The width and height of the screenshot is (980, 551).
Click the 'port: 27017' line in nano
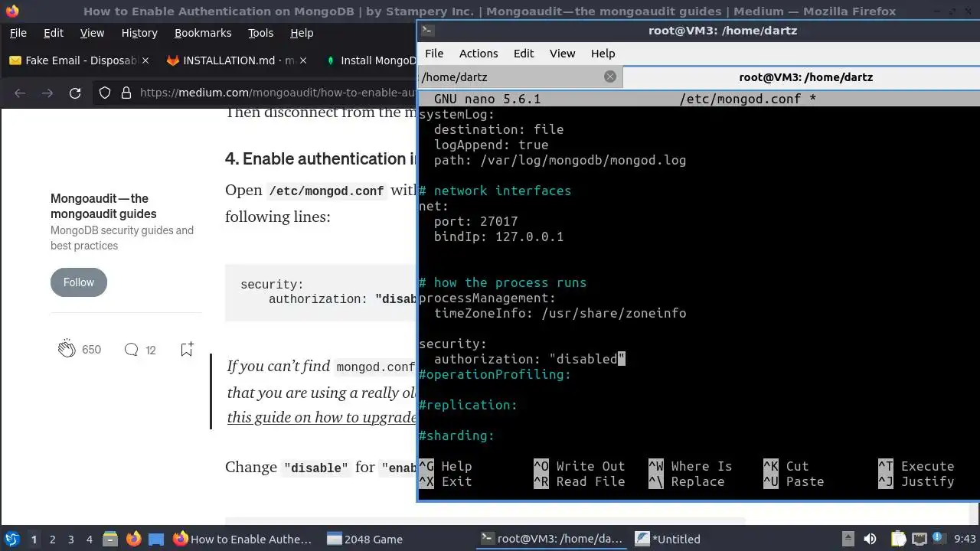tap(475, 221)
